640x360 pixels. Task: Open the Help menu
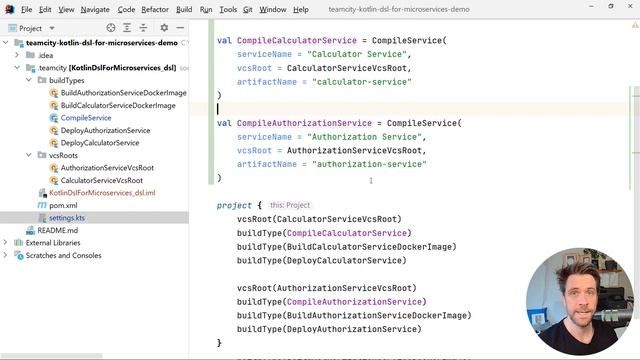(x=301, y=9)
